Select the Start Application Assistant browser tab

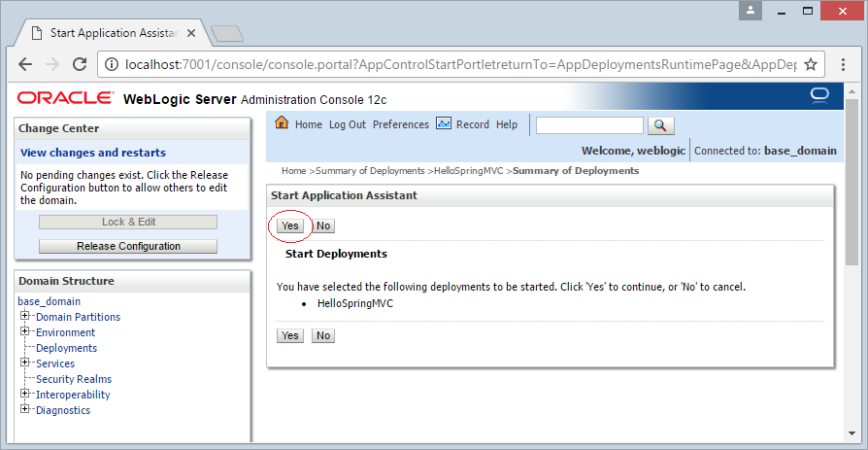pyautogui.click(x=113, y=33)
